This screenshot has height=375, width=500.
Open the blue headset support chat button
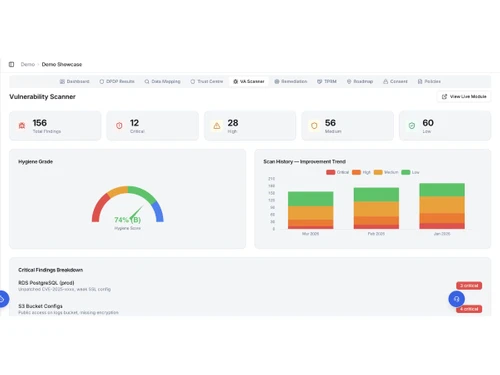pyautogui.click(x=457, y=299)
